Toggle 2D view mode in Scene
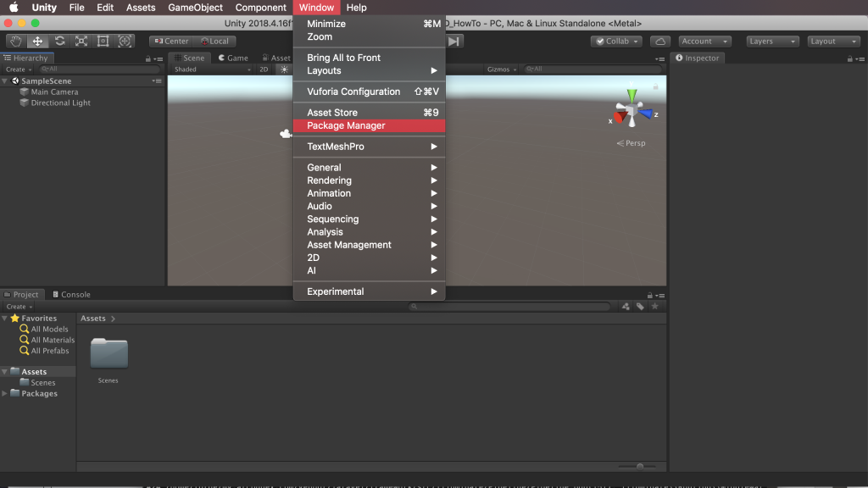 pos(264,69)
